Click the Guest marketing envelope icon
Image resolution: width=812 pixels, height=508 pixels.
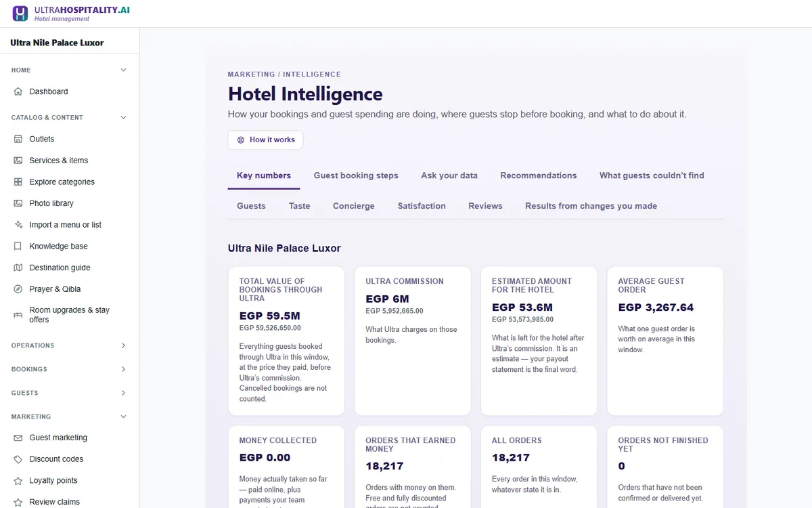pos(18,438)
